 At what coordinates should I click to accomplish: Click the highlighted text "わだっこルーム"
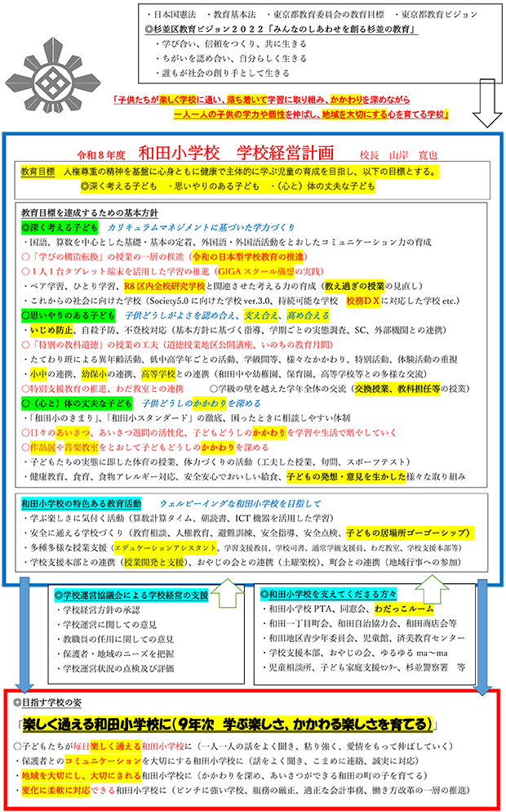(404, 609)
